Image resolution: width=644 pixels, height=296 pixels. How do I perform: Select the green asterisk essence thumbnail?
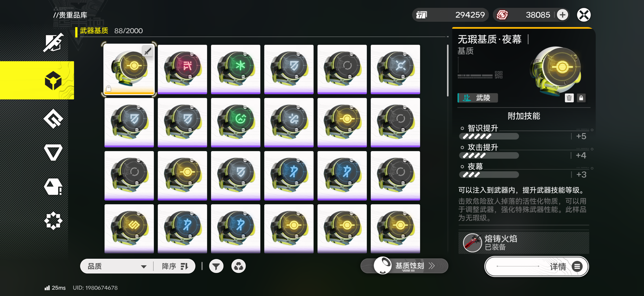236,69
